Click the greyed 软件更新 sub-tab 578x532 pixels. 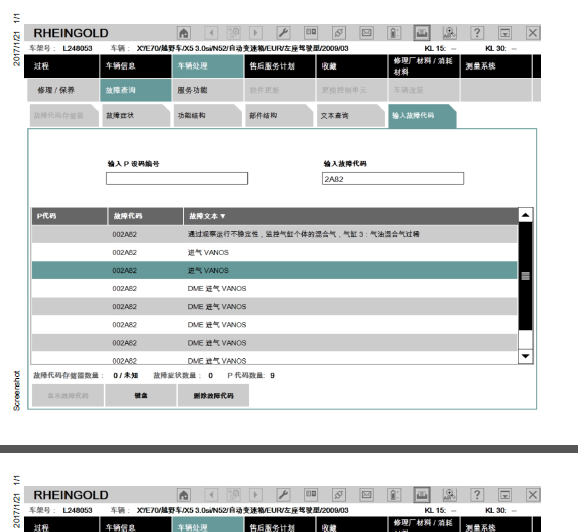point(280,90)
